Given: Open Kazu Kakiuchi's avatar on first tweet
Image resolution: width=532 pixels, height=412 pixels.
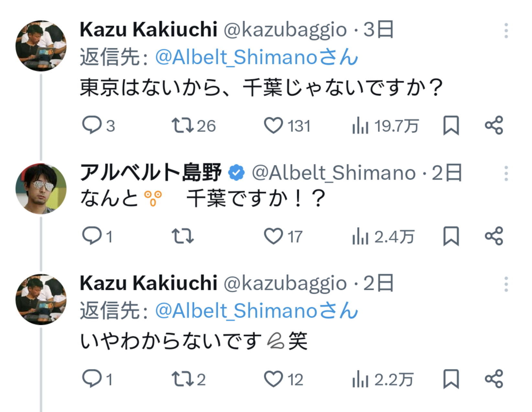Looking at the screenshot, I should tap(41, 46).
